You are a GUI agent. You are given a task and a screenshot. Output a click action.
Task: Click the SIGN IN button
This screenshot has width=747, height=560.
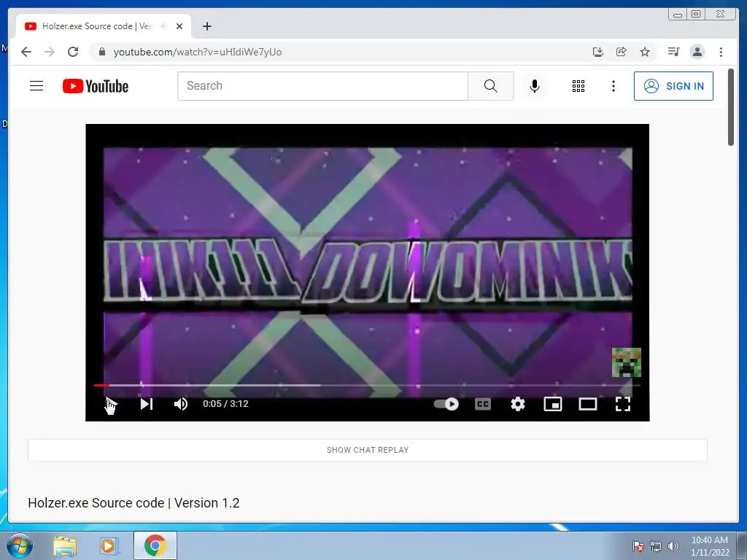coord(673,86)
